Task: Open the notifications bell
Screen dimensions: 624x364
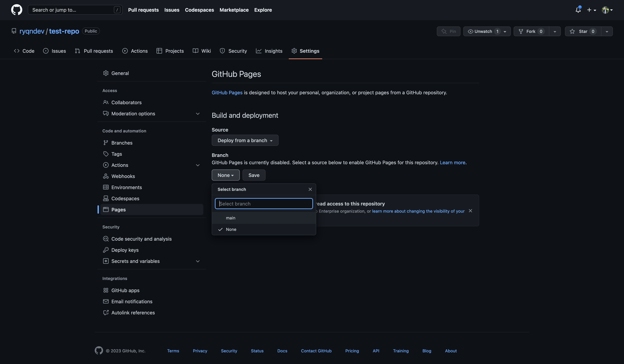Action: click(x=578, y=10)
